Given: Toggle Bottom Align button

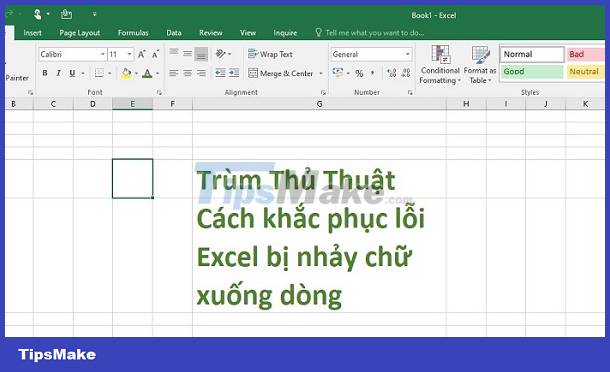Looking at the screenshot, I should (x=201, y=54).
